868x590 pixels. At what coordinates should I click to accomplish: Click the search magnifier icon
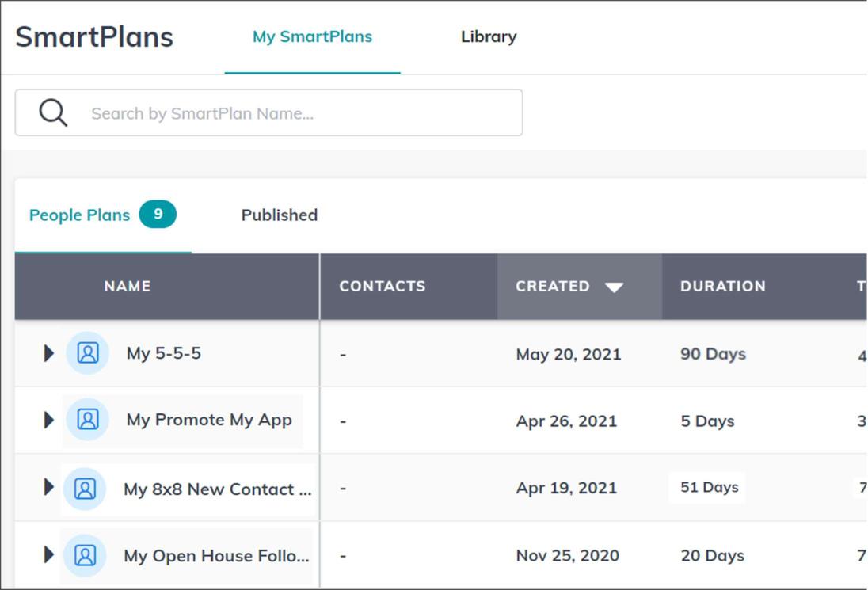[x=53, y=113]
